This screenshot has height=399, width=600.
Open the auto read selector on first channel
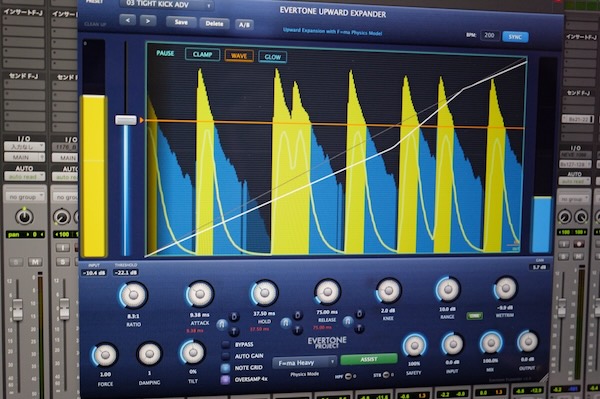(x=24, y=177)
